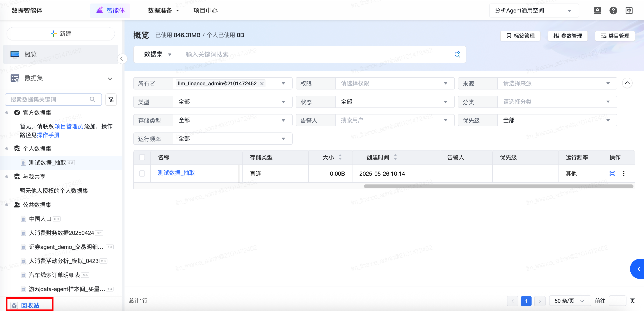This screenshot has width=644, height=311.
Task: Click 新建 to create new item
Action: click(61, 34)
